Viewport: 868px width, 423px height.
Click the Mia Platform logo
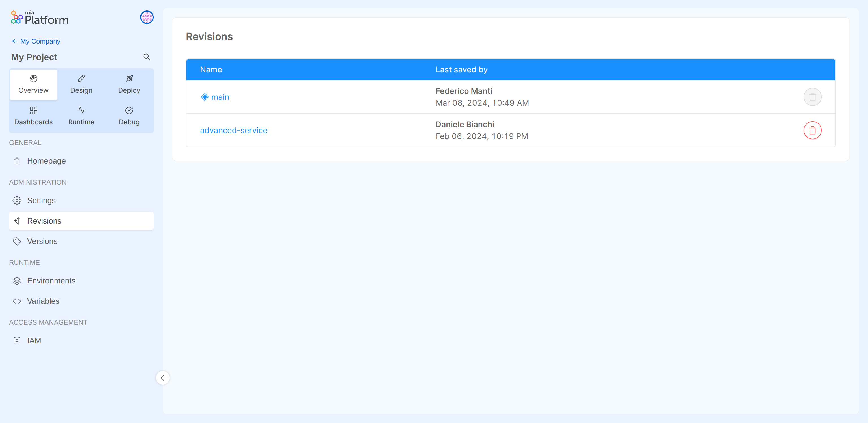tap(40, 17)
